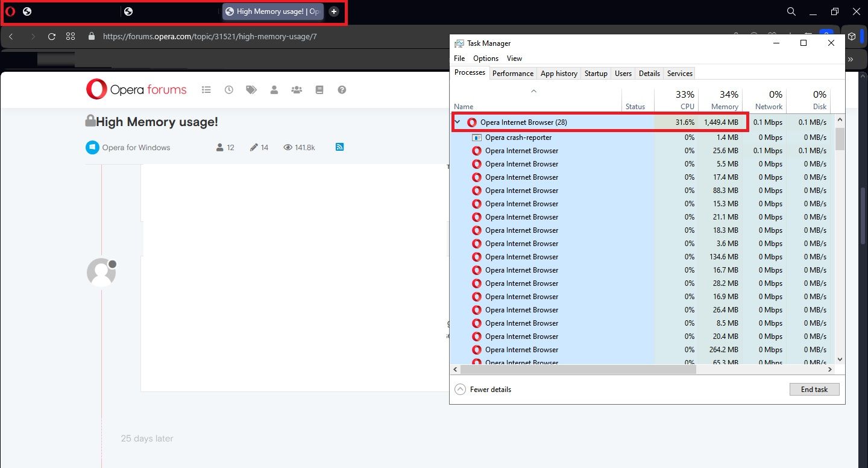Screen dimensions: 868x468
Task: Open Recent topics clock icon
Action: tap(229, 90)
